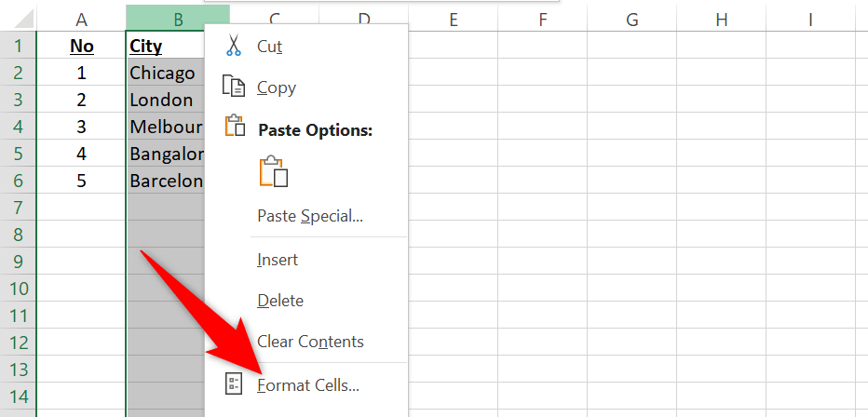Screen dimensions: 868x417
Task: Select Insert in the context menu
Action: click(277, 260)
